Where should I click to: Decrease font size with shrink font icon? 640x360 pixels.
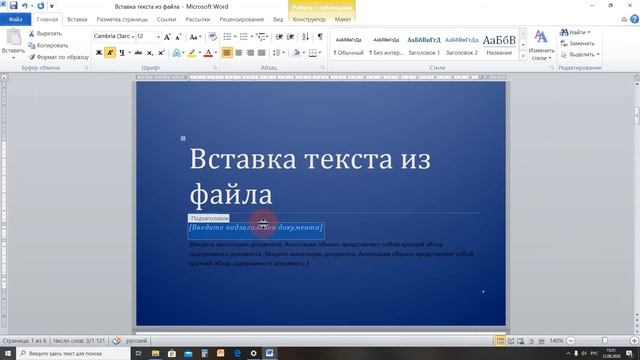pos(178,37)
